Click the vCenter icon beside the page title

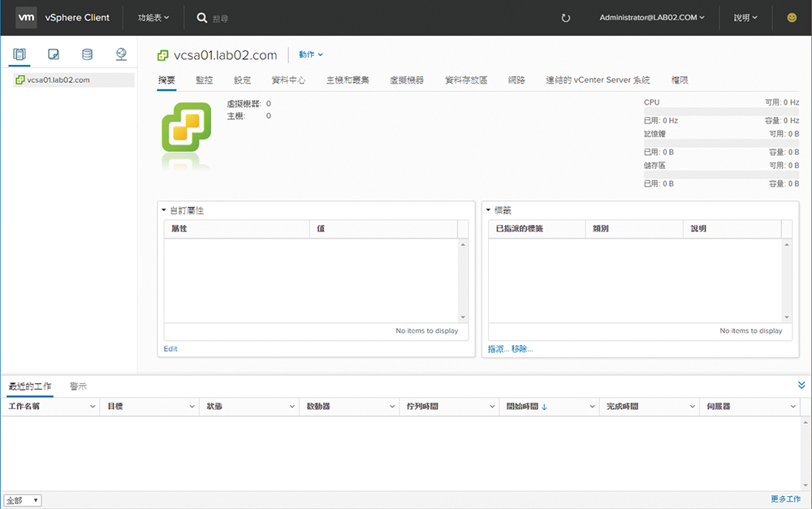[x=162, y=55]
